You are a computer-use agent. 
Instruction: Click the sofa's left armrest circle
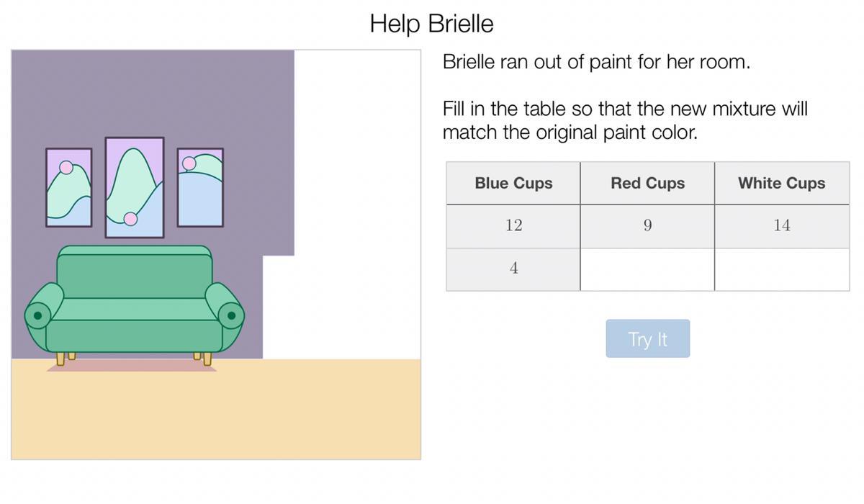(x=37, y=315)
